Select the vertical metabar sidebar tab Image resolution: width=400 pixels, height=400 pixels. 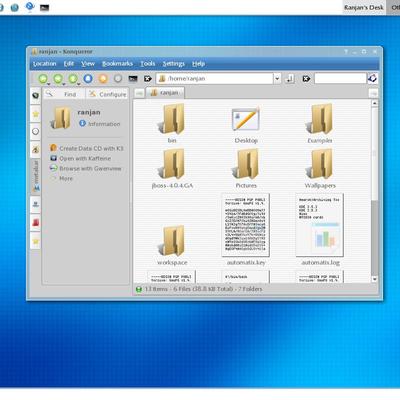(35, 177)
